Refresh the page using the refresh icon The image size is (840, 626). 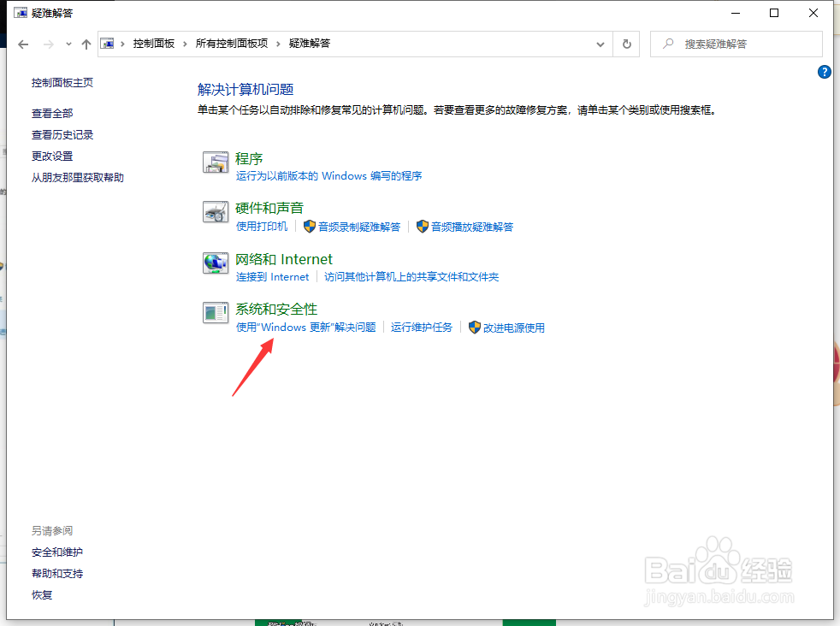pos(626,44)
